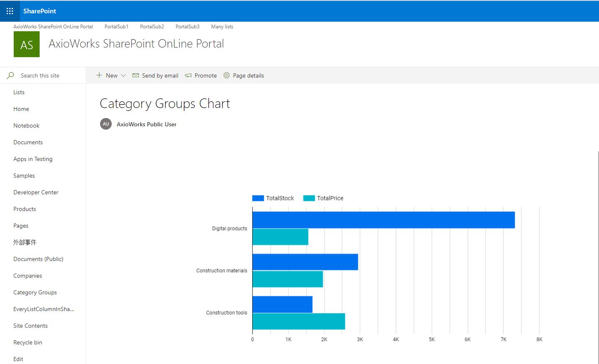Open the PortalSub1 navigation tab
Image resolution: width=599 pixels, height=364 pixels.
coord(116,27)
